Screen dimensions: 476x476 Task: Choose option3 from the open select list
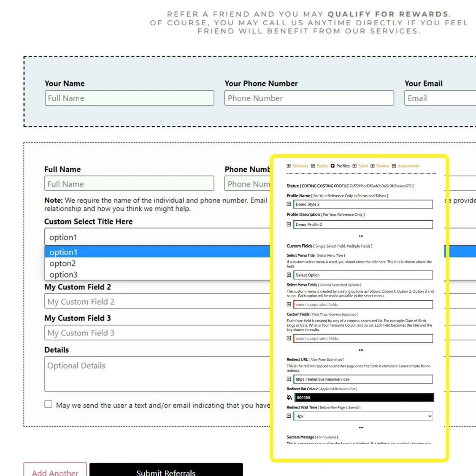click(63, 274)
